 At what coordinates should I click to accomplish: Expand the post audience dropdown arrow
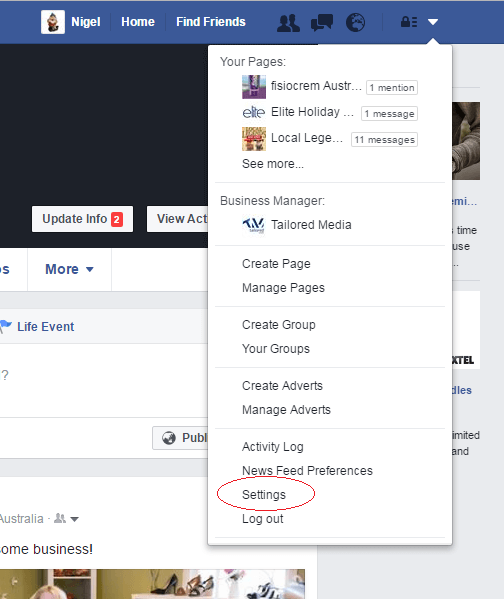click(x=75, y=519)
